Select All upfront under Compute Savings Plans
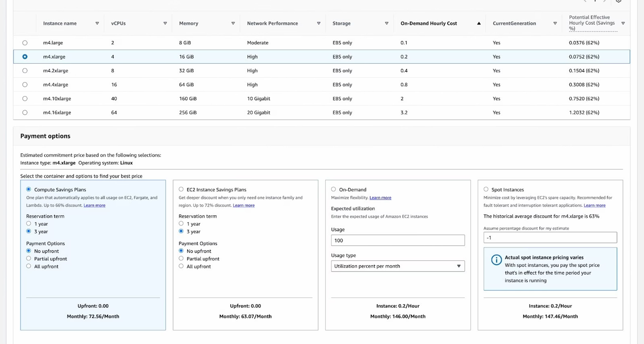Screen dimensions: 644x344 click(29, 266)
